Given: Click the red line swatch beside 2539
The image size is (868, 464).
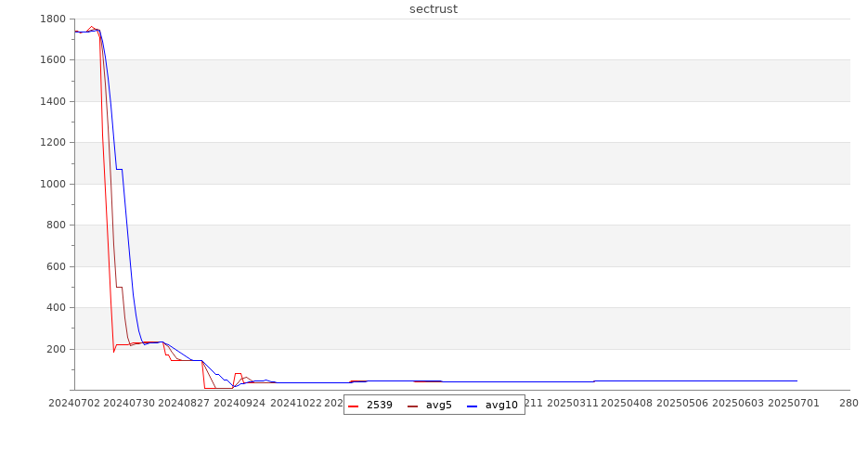Looking at the screenshot, I should click(354, 406).
